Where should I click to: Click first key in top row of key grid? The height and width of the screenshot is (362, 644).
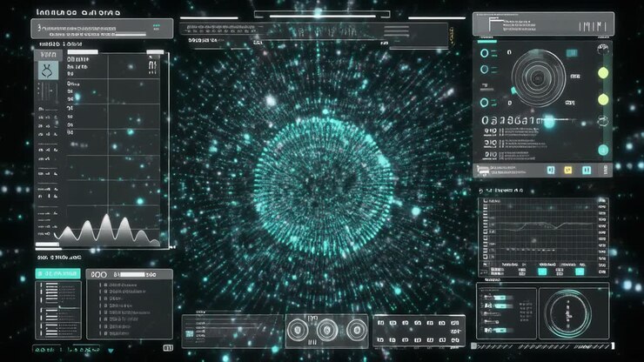pos(380,323)
